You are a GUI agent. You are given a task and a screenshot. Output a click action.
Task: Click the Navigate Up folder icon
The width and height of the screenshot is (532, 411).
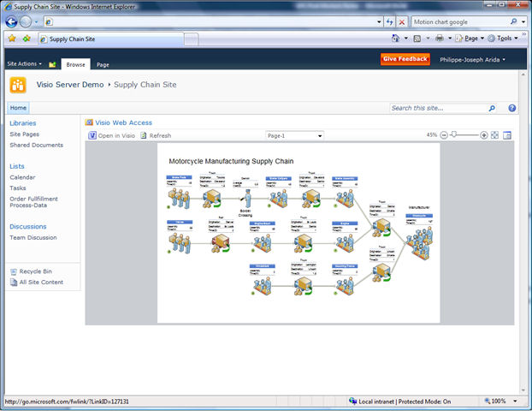coord(52,64)
